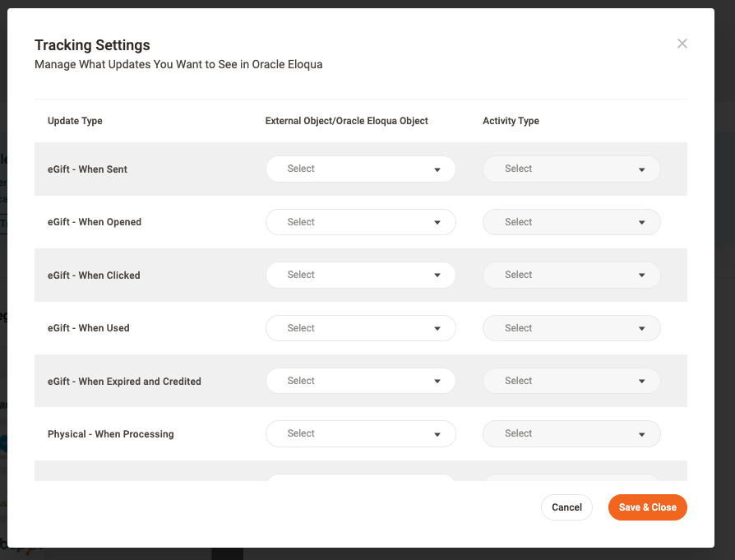Open Activity Type dropdown for Physical - When Processing
Image resolution: width=735 pixels, height=560 pixels.
[571, 433]
